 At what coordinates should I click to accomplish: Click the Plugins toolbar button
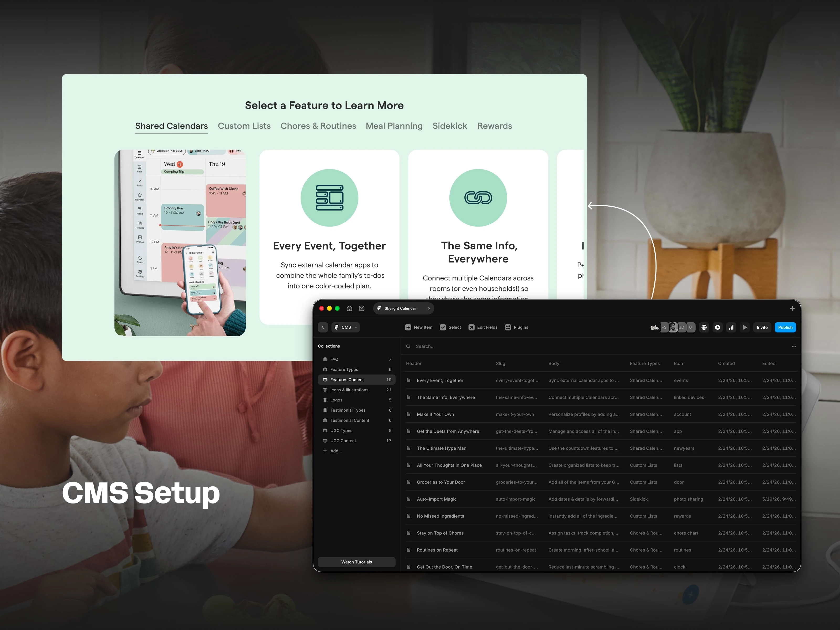coord(516,327)
